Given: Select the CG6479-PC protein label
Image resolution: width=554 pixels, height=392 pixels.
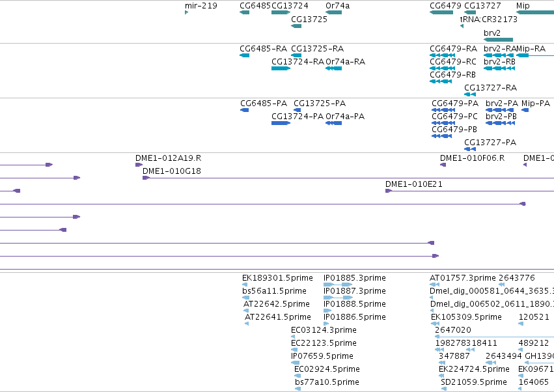Looking at the screenshot, I should 454,117.
